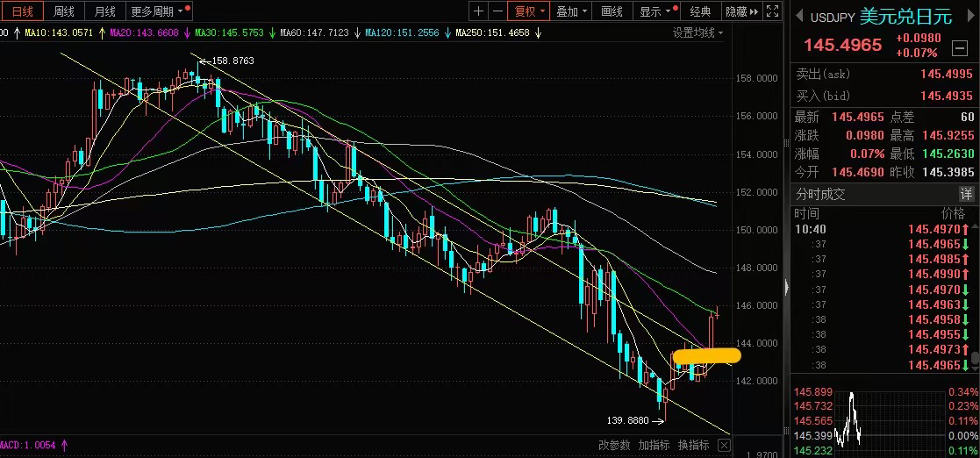Click the 美元兑日元 pair name
The width and height of the screenshot is (980, 458).
pyautogui.click(x=905, y=17)
